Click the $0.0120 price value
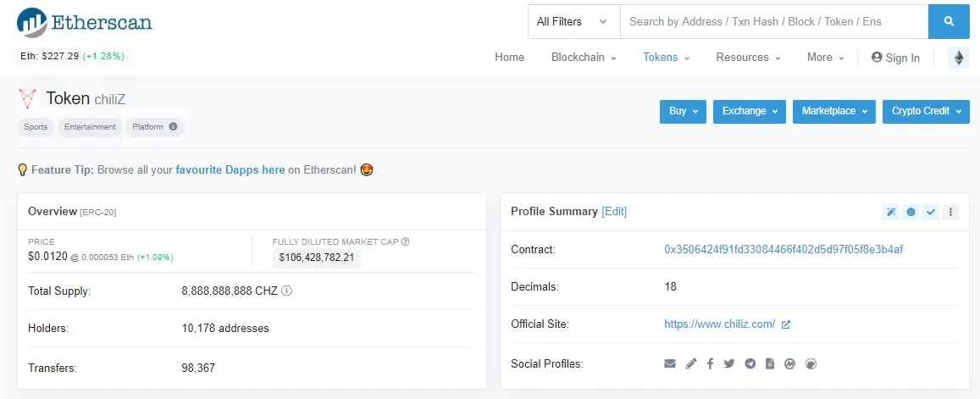The height and width of the screenshot is (399, 980). (47, 257)
